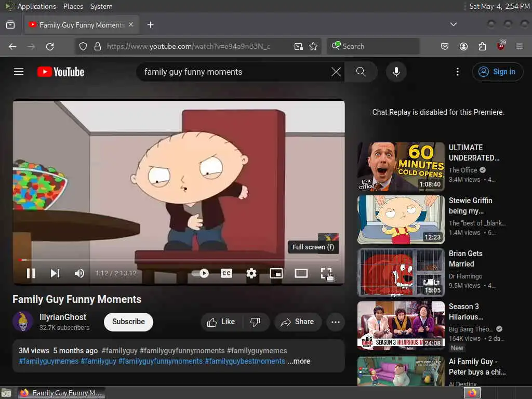Select the 3M views text
The width and height of the screenshot is (532, 399).
coord(34,351)
